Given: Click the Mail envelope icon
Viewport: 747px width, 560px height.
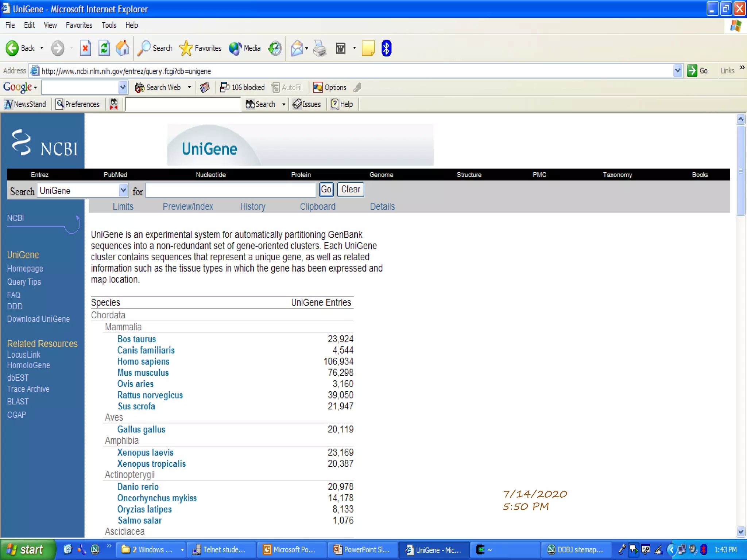Looking at the screenshot, I should pyautogui.click(x=297, y=48).
